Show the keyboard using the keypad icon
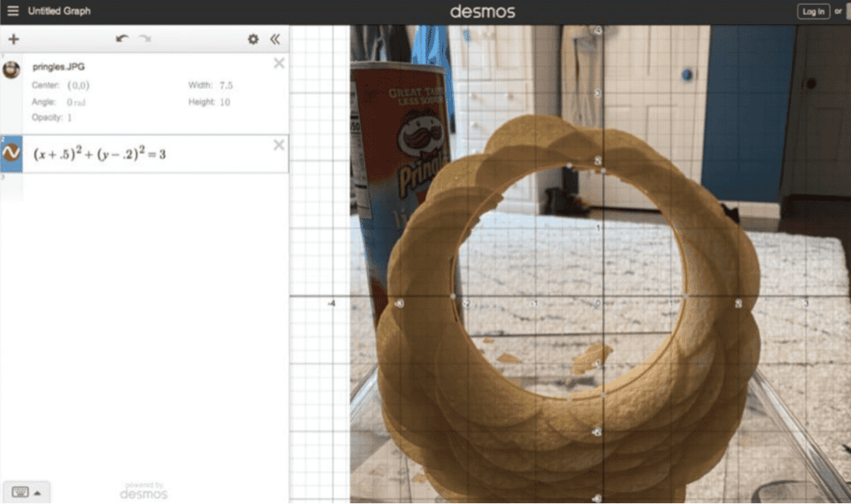Viewport: 851px width, 504px height. [x=20, y=492]
